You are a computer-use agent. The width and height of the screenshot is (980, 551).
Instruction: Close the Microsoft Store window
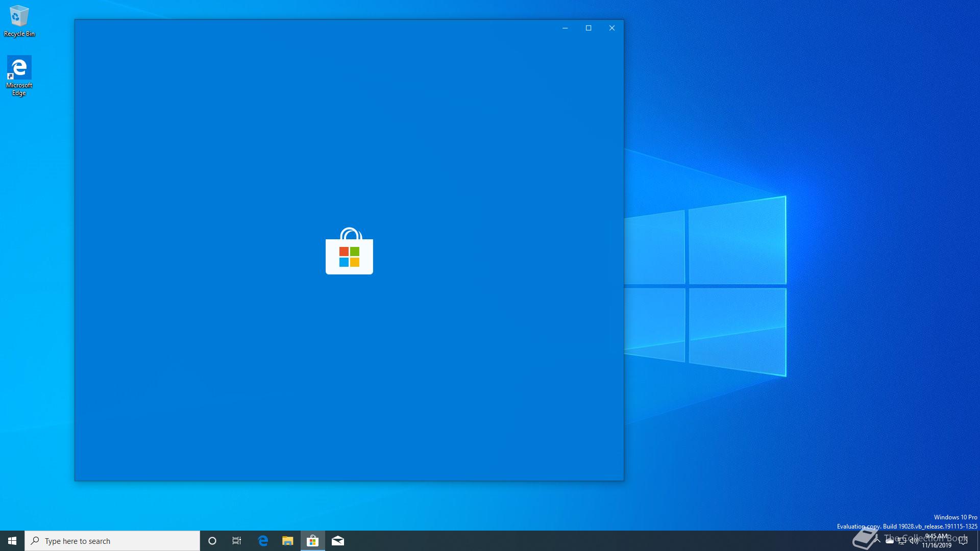[612, 28]
